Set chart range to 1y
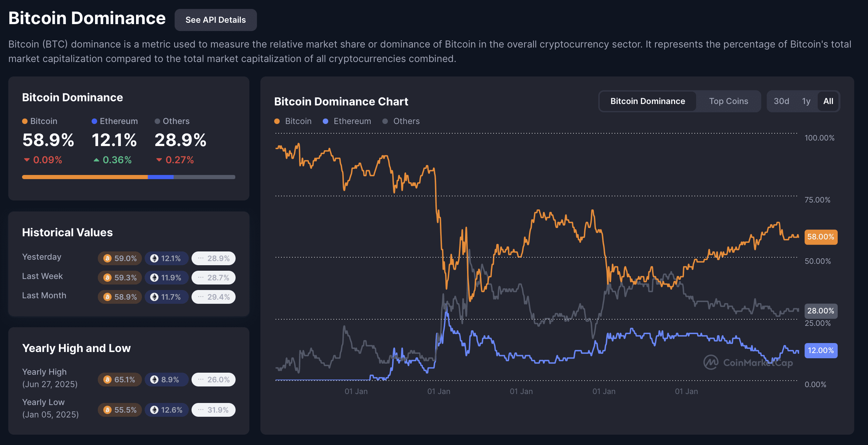 click(x=806, y=101)
